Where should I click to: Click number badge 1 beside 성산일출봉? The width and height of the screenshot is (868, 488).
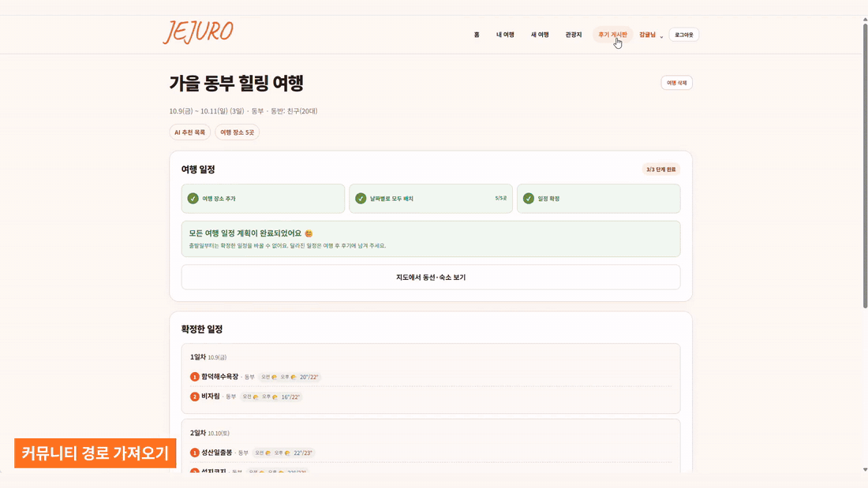(195, 453)
